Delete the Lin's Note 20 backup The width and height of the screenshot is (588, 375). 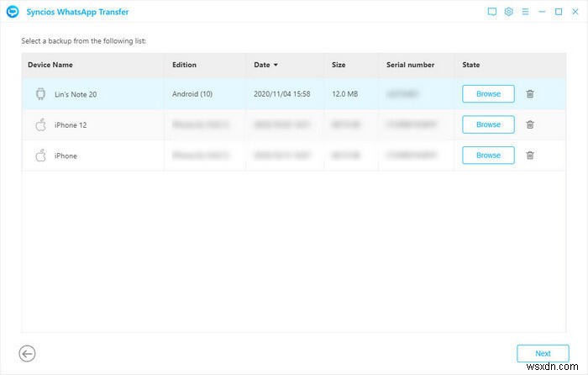[x=530, y=94]
